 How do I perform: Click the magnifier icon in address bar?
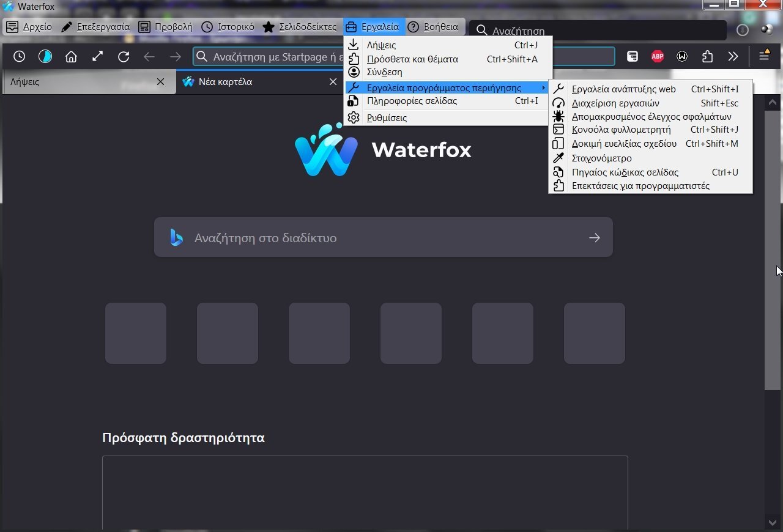pyautogui.click(x=202, y=57)
